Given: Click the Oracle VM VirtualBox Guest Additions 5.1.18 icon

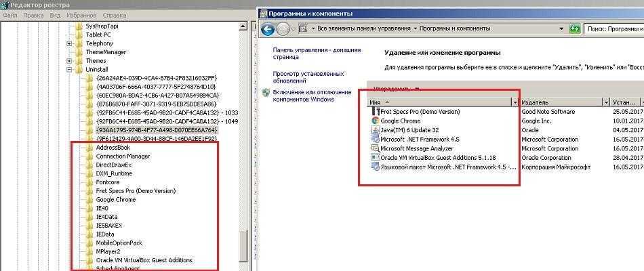Looking at the screenshot, I should coord(375,157).
